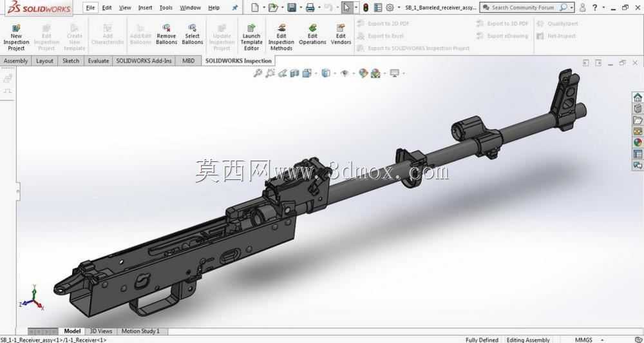This screenshot has height=343, width=644.
Task: Switch to Motion Study 1 tab
Action: (x=140, y=331)
